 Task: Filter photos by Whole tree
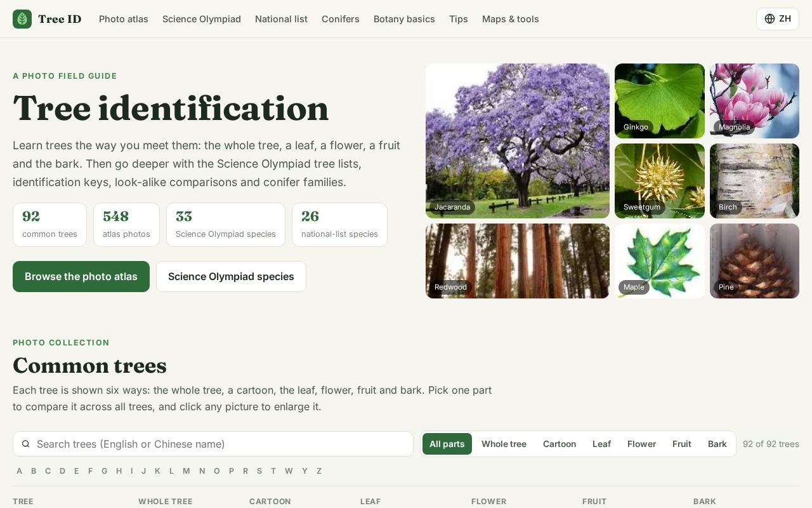[504, 444]
